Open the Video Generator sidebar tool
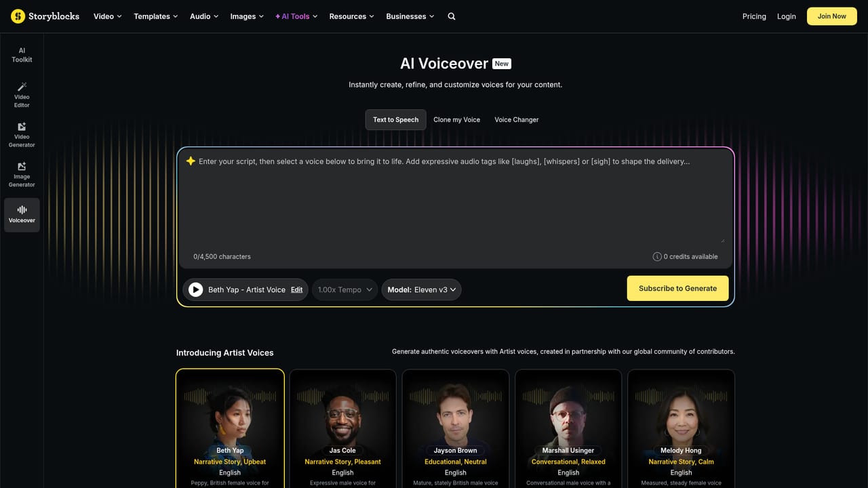 pos(22,135)
